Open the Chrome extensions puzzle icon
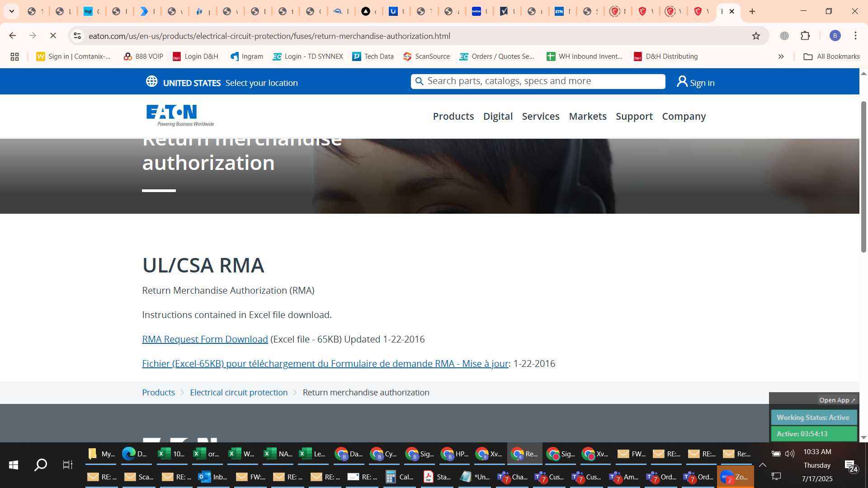 (x=805, y=36)
